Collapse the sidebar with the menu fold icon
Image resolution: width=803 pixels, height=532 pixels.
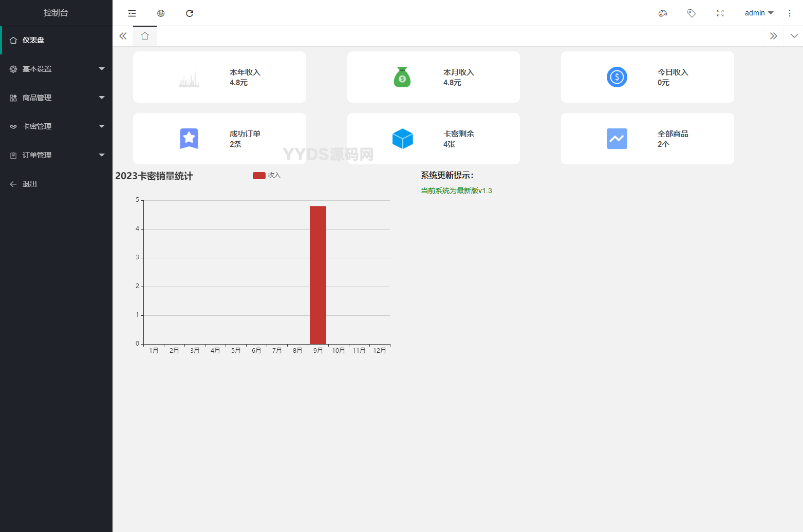point(132,13)
